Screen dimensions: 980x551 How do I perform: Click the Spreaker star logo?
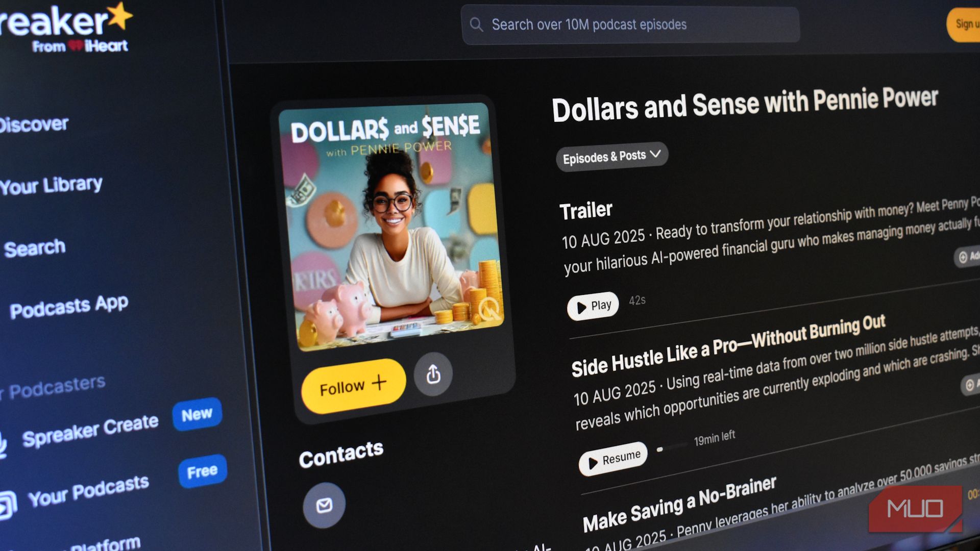point(120,15)
